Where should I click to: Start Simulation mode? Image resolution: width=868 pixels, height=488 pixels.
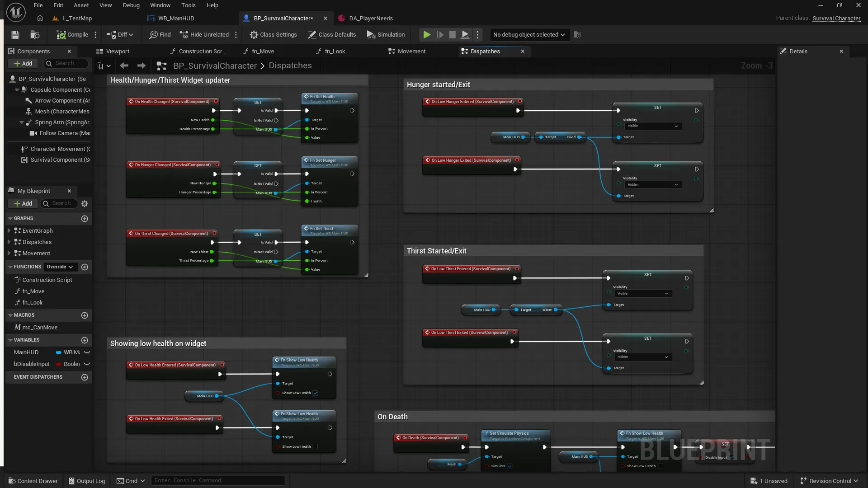click(x=386, y=35)
